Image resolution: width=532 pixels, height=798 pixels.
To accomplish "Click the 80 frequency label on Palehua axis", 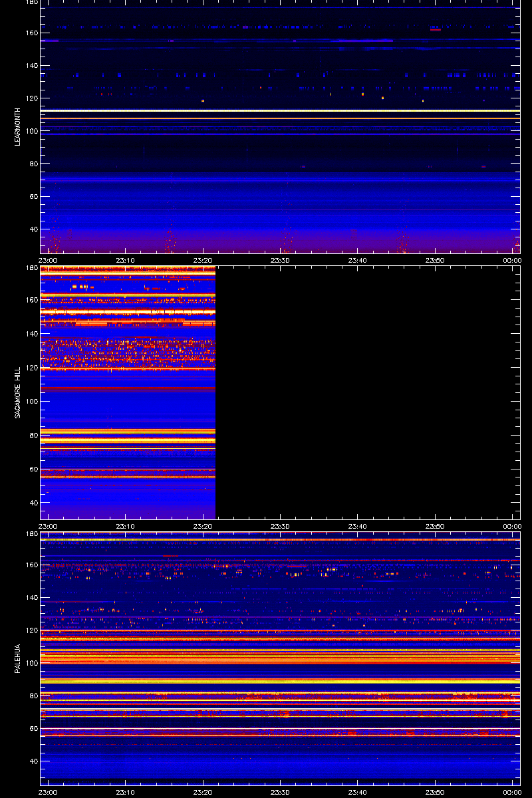I will pos(34,696).
